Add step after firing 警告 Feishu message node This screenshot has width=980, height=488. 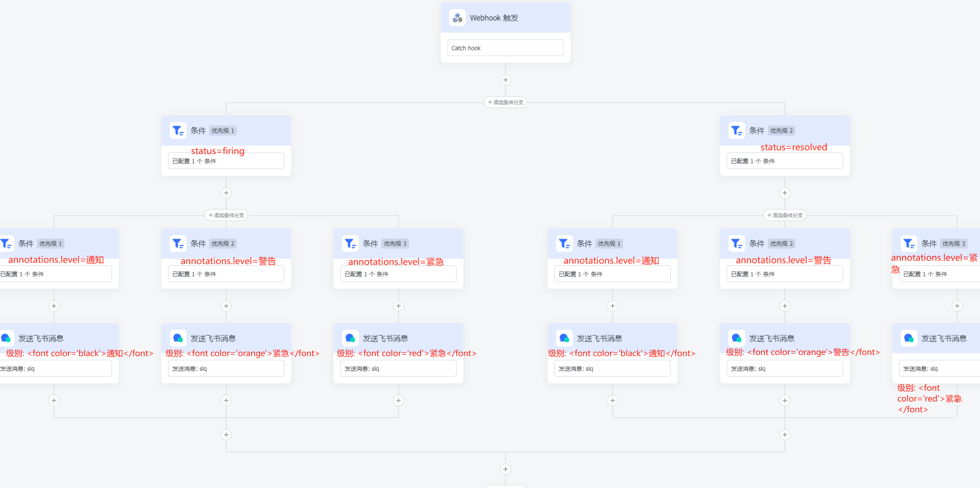[x=226, y=401]
